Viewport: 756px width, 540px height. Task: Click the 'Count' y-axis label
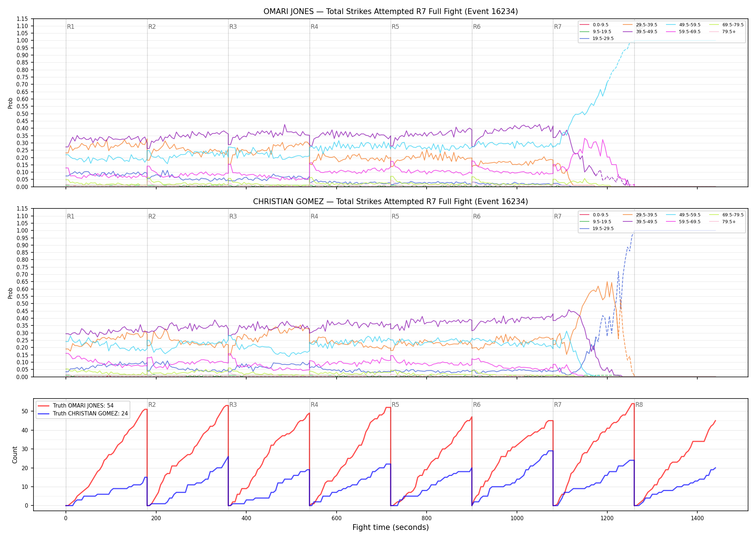15,455
